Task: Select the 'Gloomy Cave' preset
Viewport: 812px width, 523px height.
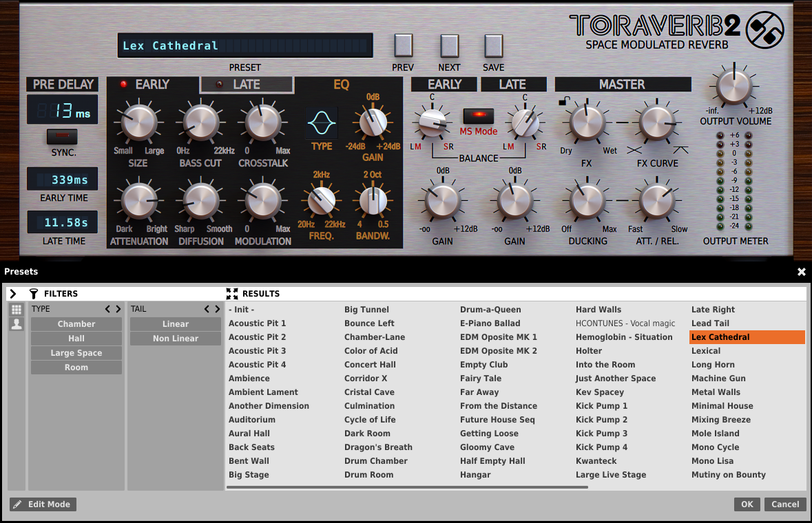Action: pyautogui.click(x=488, y=447)
